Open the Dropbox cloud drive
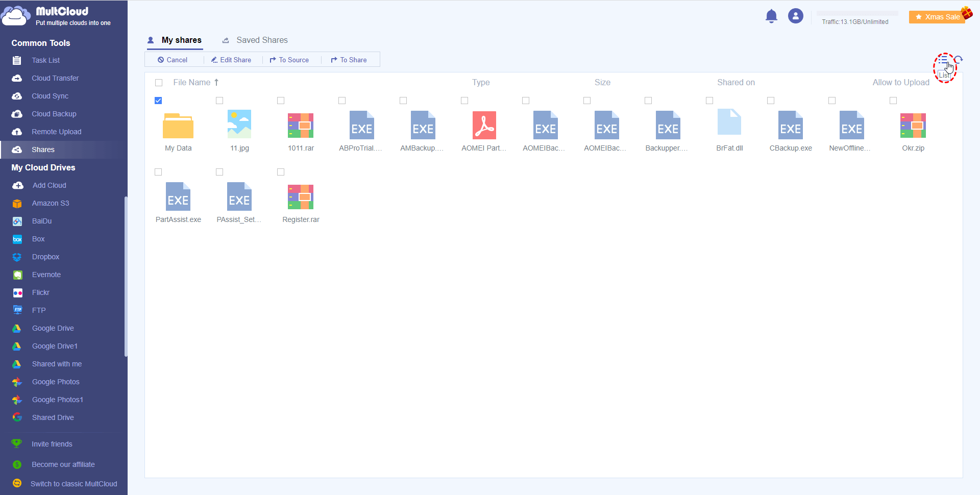Image resolution: width=980 pixels, height=495 pixels. point(45,257)
